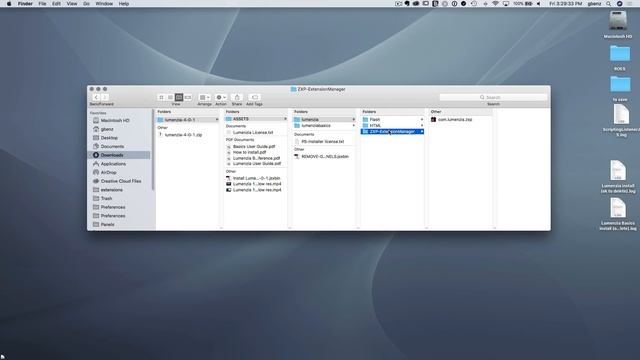The width and height of the screenshot is (640, 360).
Task: Open the gbenz user menu
Action: [594, 4]
